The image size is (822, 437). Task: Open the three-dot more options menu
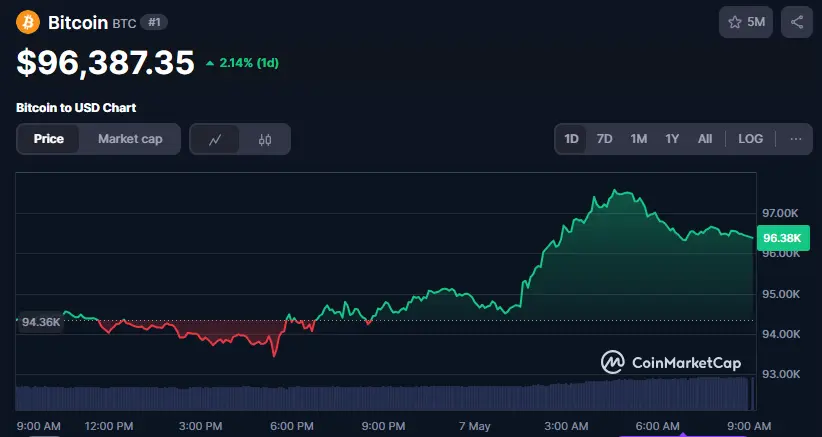[796, 139]
